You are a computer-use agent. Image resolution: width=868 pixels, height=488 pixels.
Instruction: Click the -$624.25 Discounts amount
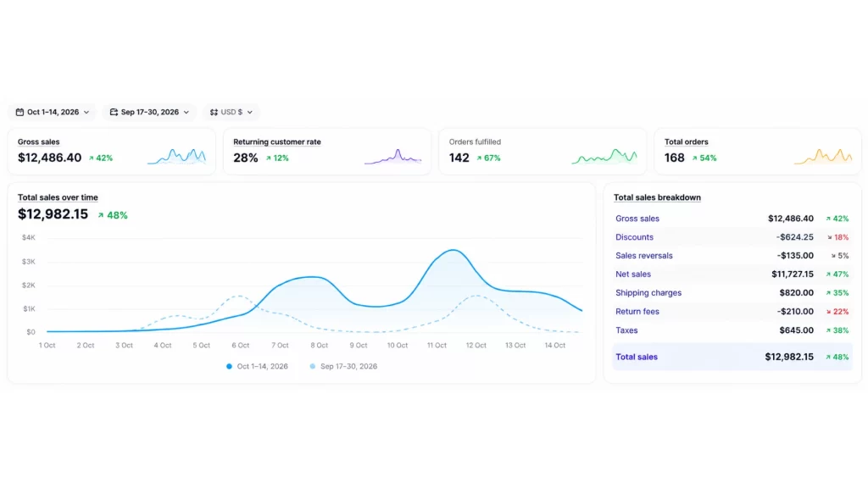click(794, 237)
